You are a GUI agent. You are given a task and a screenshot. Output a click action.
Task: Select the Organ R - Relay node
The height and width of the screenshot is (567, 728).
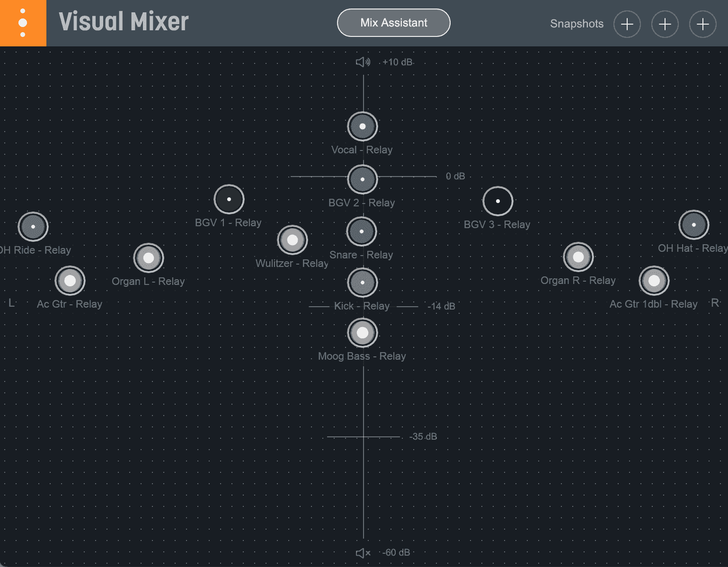578,257
